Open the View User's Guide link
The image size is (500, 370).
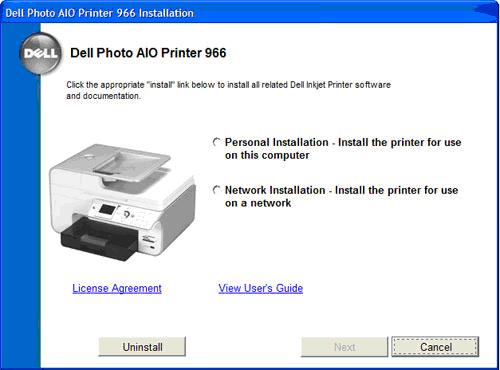(x=261, y=288)
